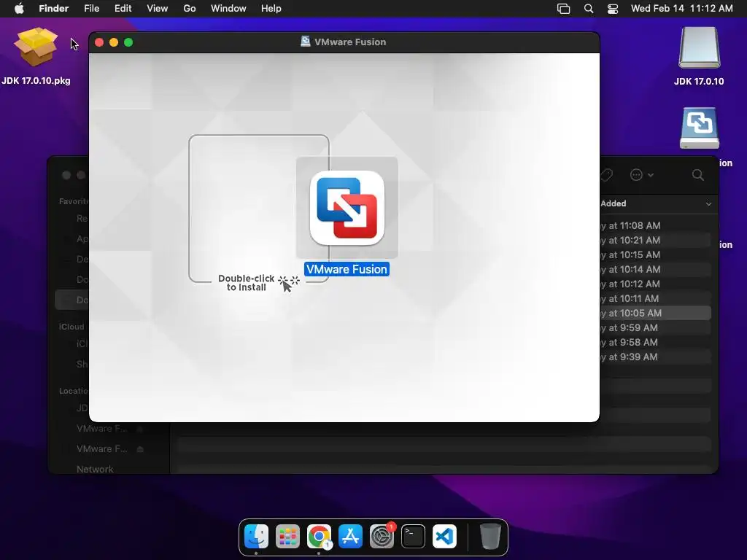Select the row added at 11:08 AM
Viewport: 747px width, 560px height.
click(x=656, y=226)
